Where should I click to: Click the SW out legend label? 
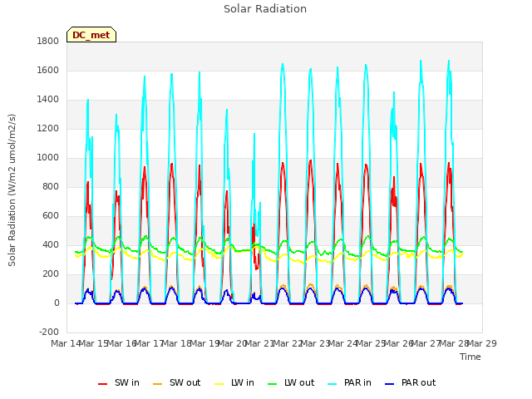[185, 382]
